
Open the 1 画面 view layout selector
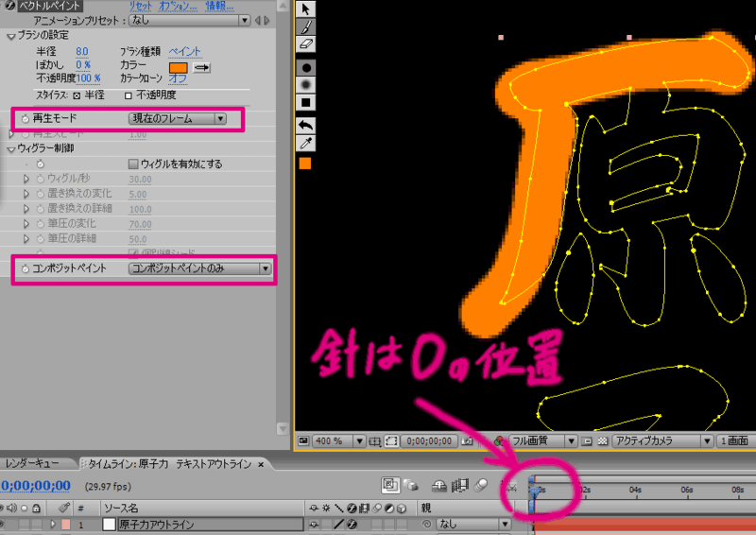[736, 440]
